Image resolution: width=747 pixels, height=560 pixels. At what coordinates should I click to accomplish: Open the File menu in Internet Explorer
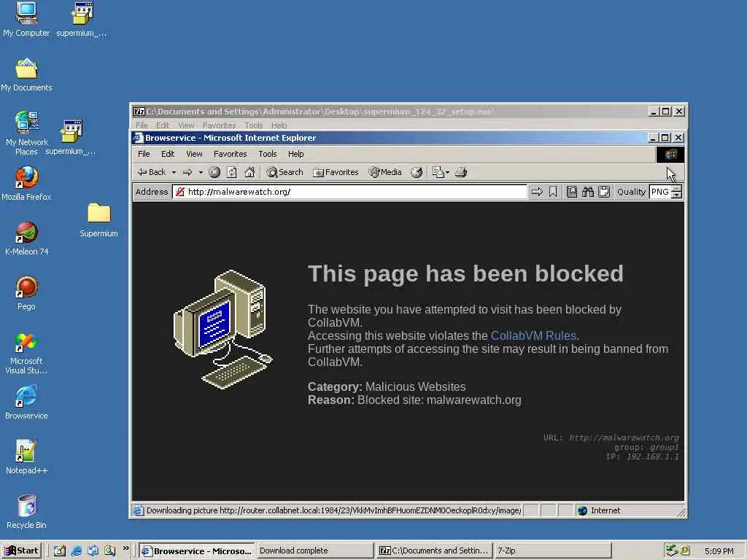[144, 154]
